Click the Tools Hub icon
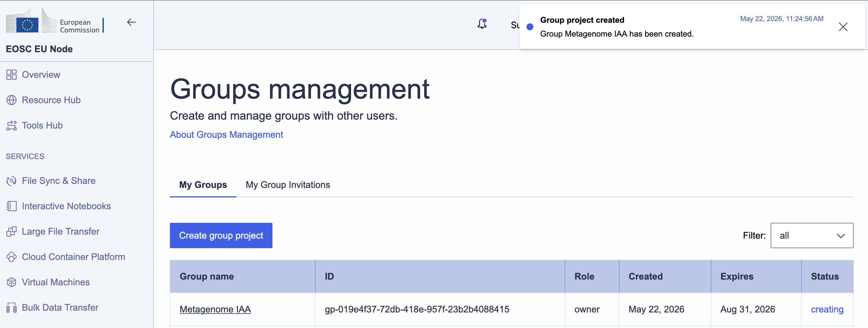This screenshot has width=868, height=328. (x=12, y=125)
